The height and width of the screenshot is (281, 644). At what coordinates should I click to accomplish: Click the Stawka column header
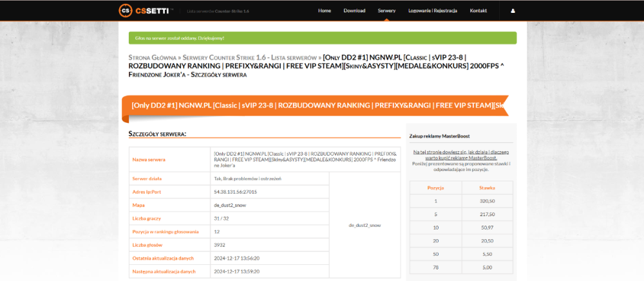pos(487,188)
